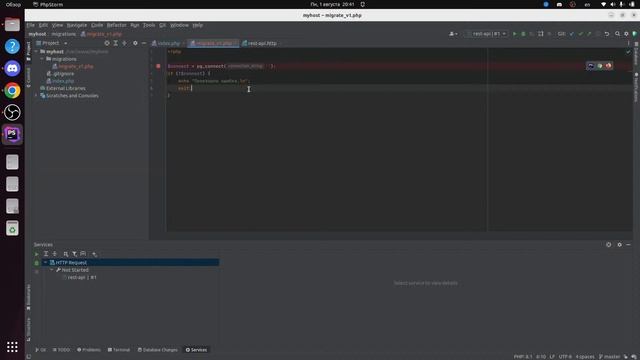Click the UTF-8 encoding in status bar
Viewport: 640px width, 360px height.
565,356
